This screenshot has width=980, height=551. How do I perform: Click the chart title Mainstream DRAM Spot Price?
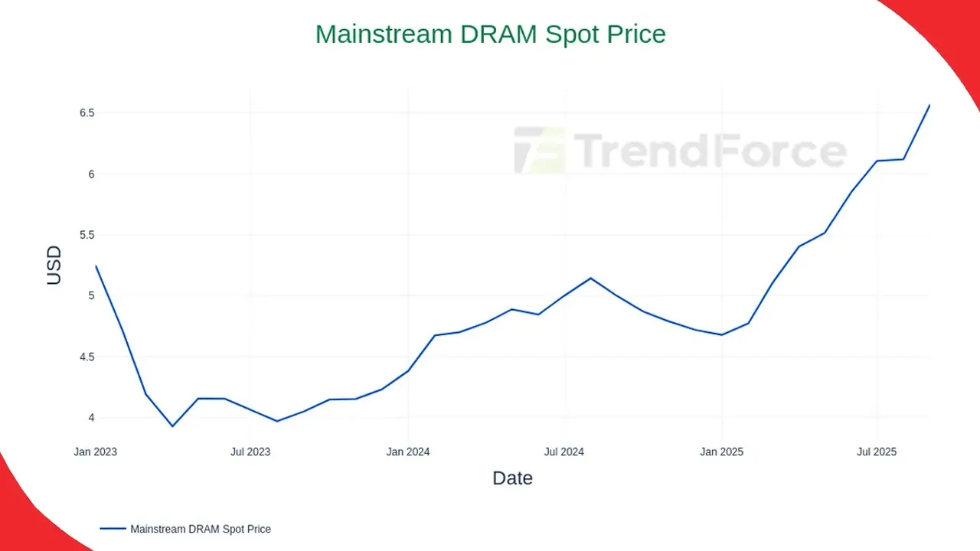click(x=491, y=34)
